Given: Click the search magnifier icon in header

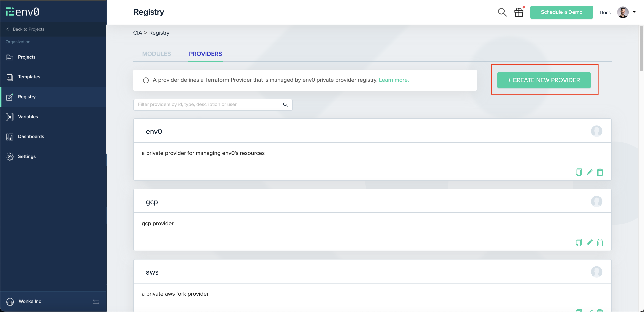Looking at the screenshot, I should coord(502,12).
